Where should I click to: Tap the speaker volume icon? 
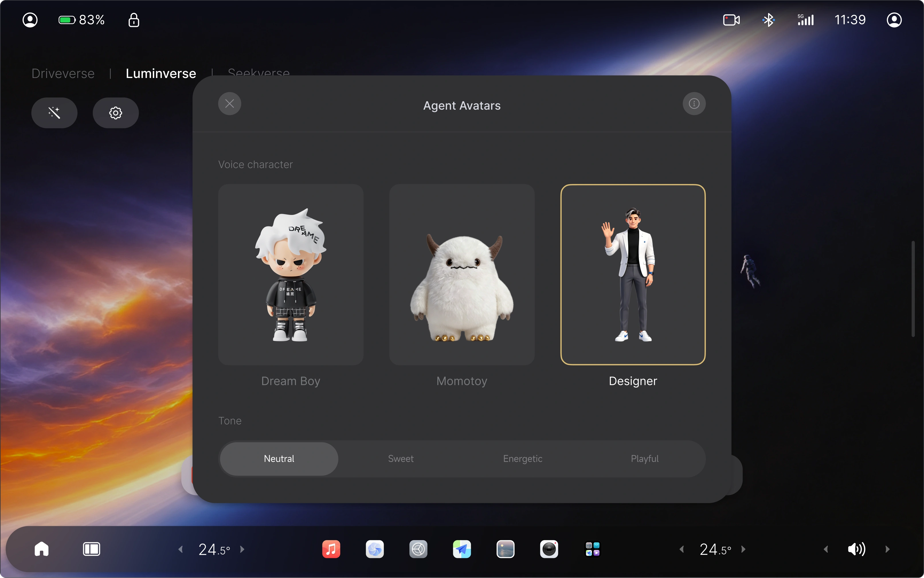click(856, 549)
